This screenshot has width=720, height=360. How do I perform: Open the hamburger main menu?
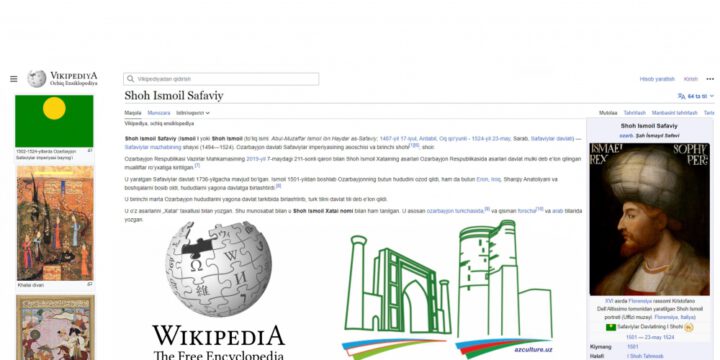[14, 79]
